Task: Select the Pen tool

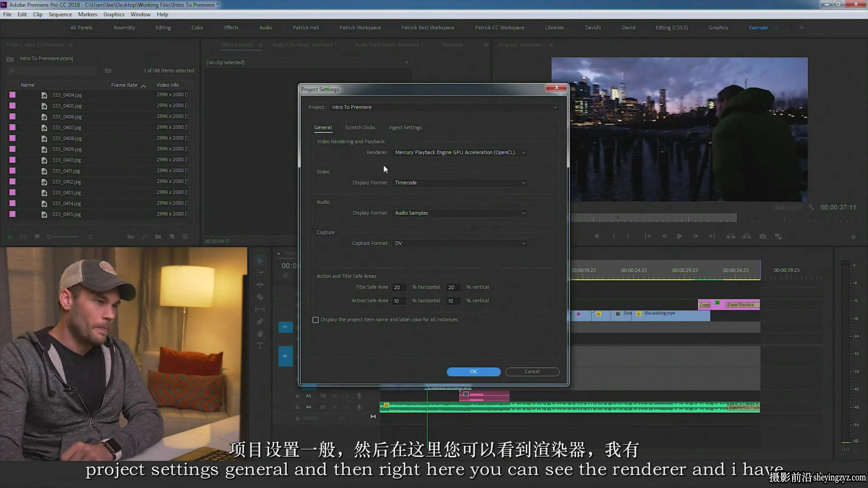Action: [260, 321]
